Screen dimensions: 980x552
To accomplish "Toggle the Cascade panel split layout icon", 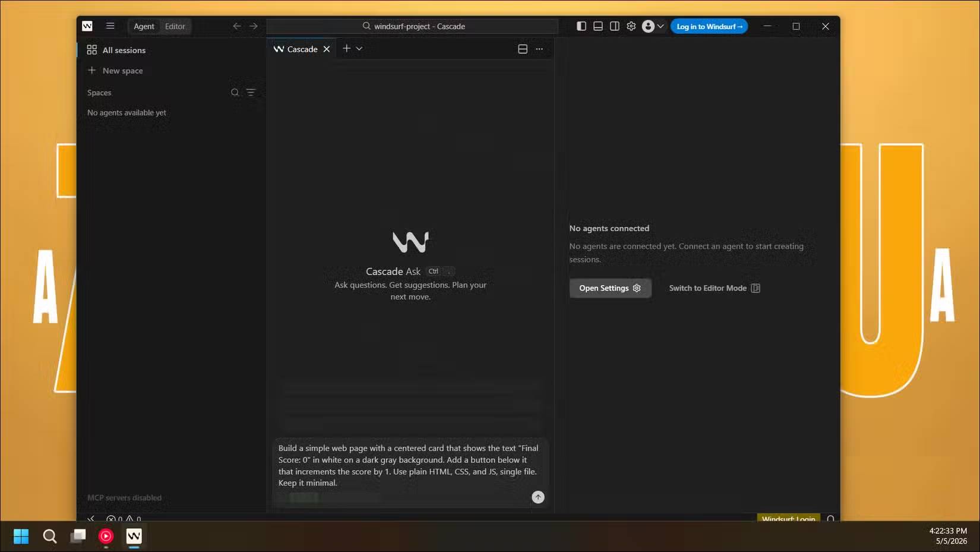I will pyautogui.click(x=523, y=49).
